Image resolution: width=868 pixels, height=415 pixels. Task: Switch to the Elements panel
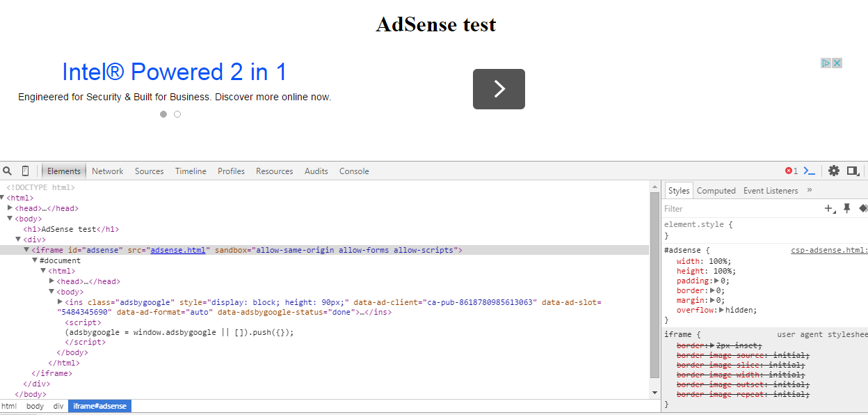tap(64, 171)
